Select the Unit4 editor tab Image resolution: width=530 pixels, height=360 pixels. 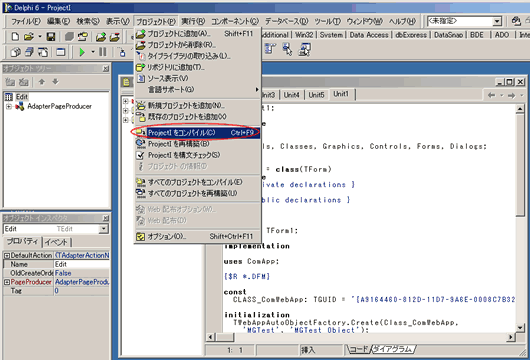tap(291, 95)
